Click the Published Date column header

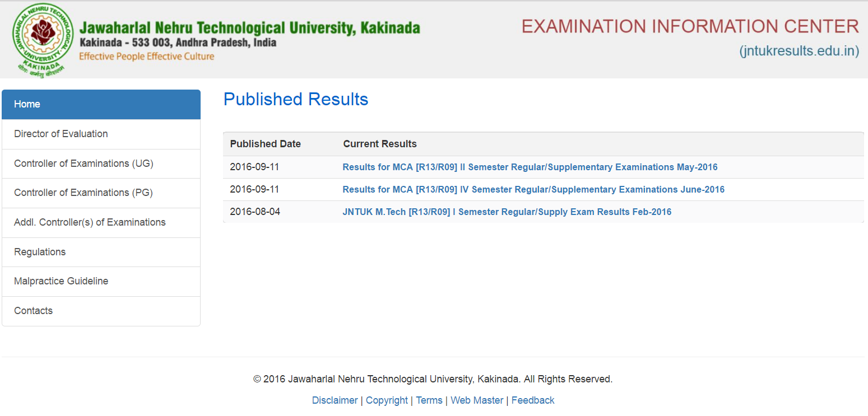[266, 144]
